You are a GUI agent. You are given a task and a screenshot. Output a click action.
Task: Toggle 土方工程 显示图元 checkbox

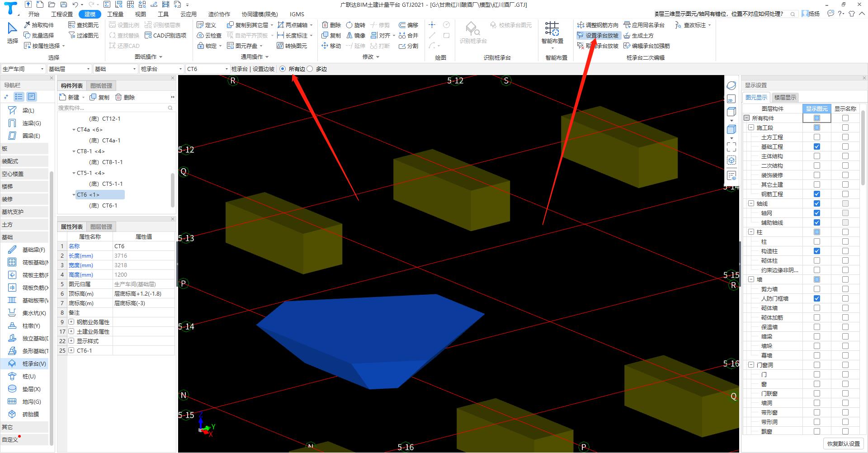coord(816,137)
